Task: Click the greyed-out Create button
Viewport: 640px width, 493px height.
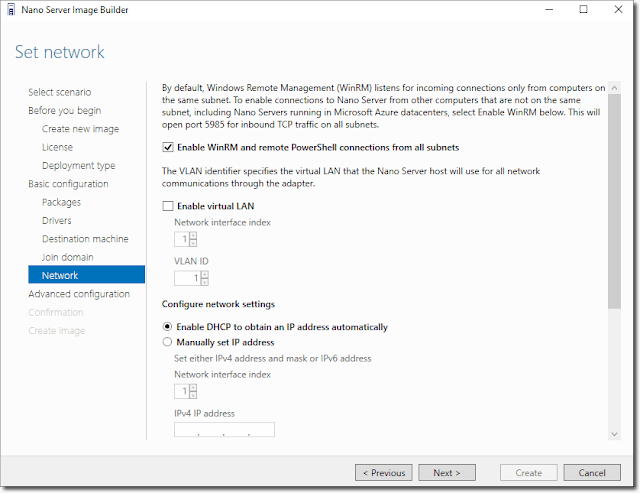Action: pos(529,473)
